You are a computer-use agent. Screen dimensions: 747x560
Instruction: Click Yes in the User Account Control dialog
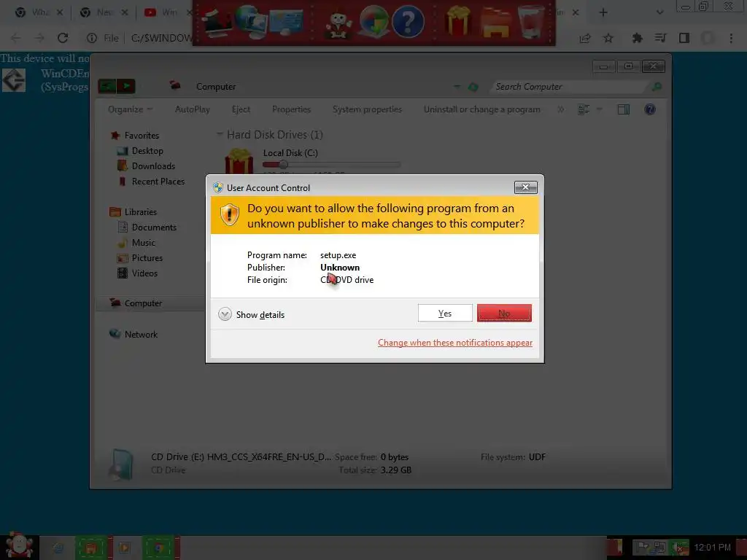[445, 314]
